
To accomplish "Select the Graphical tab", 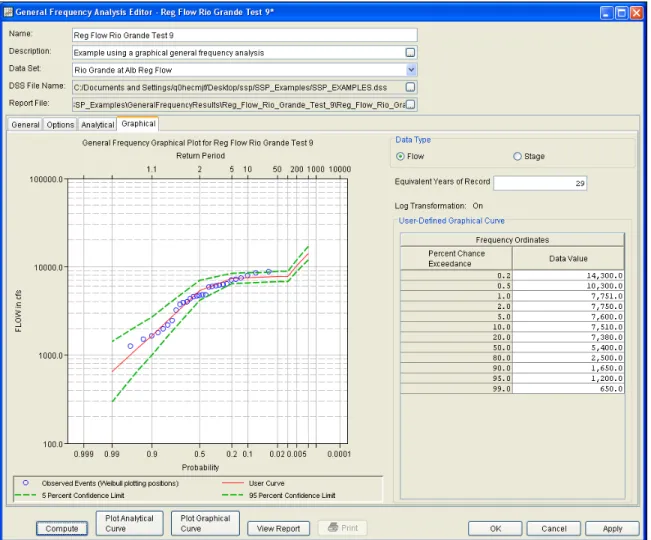I will point(138,124).
